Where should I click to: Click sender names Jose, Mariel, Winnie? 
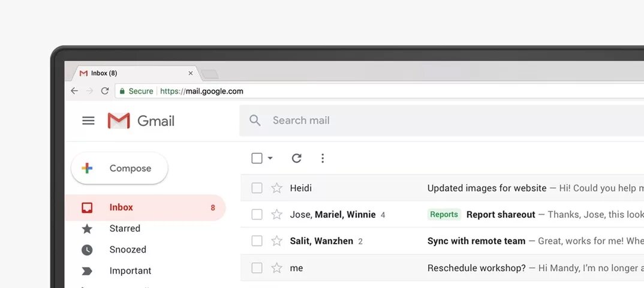(x=333, y=214)
